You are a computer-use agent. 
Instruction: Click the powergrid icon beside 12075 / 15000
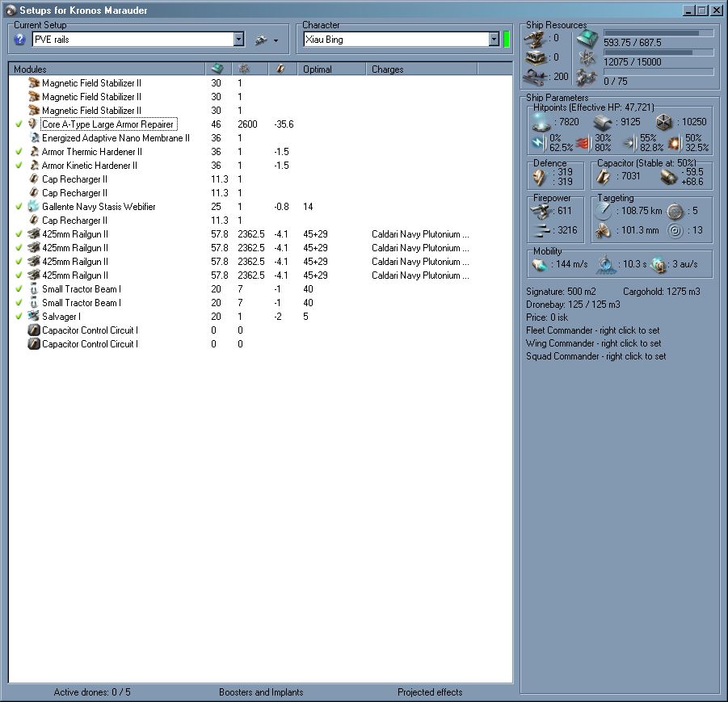coord(587,58)
